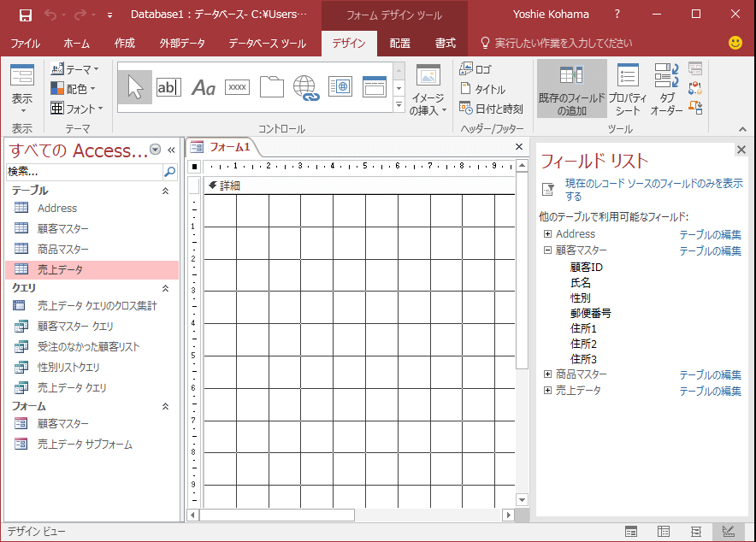Click the hyperlink control globe icon

click(305, 86)
